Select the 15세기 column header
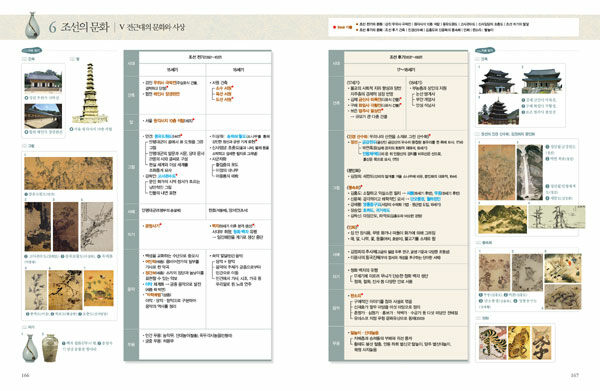This screenshot has height=391, width=600. pos(172,70)
